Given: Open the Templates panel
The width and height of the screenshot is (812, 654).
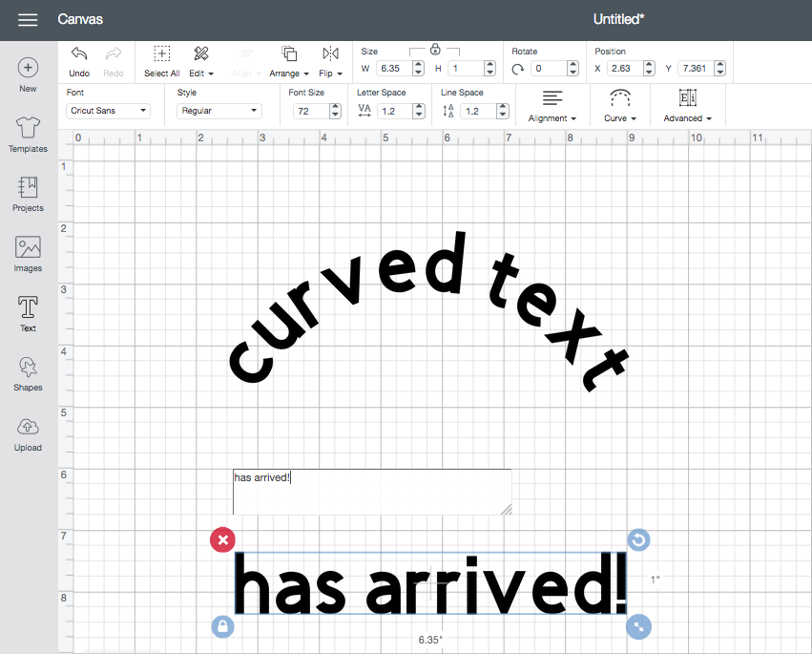Looking at the screenshot, I should [x=28, y=135].
